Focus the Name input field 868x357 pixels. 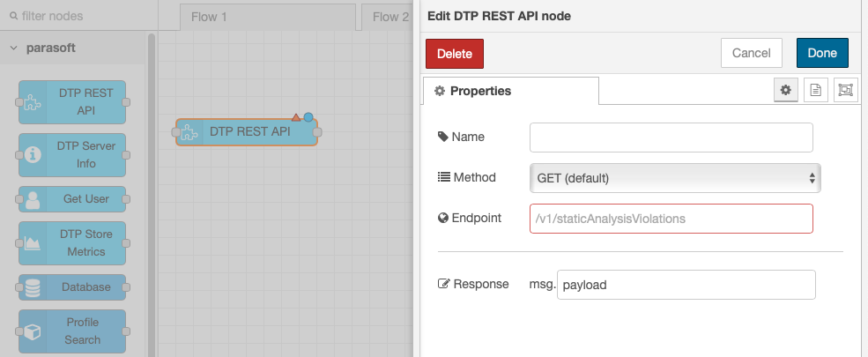(671, 138)
